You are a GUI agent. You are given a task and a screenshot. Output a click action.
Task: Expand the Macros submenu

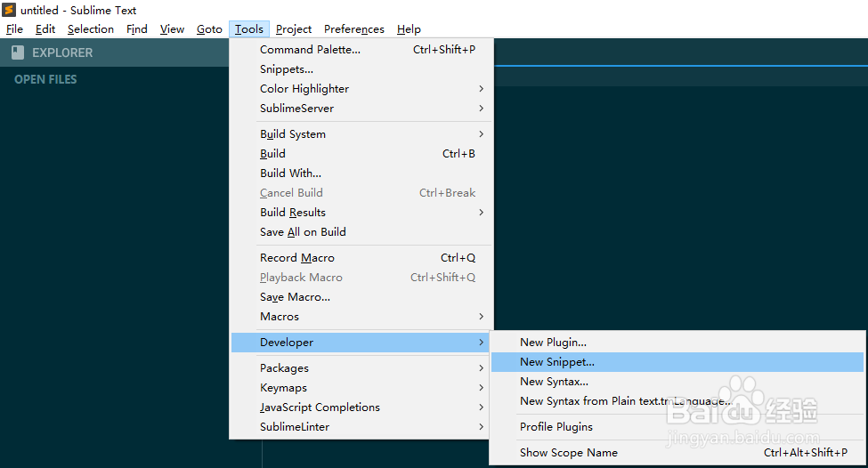(x=361, y=317)
